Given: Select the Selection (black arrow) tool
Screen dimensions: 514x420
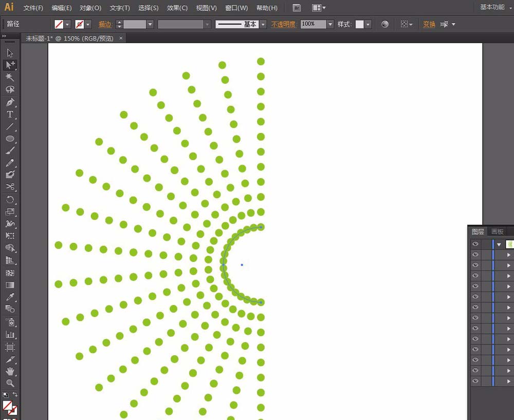Looking at the screenshot, I should tap(10, 53).
